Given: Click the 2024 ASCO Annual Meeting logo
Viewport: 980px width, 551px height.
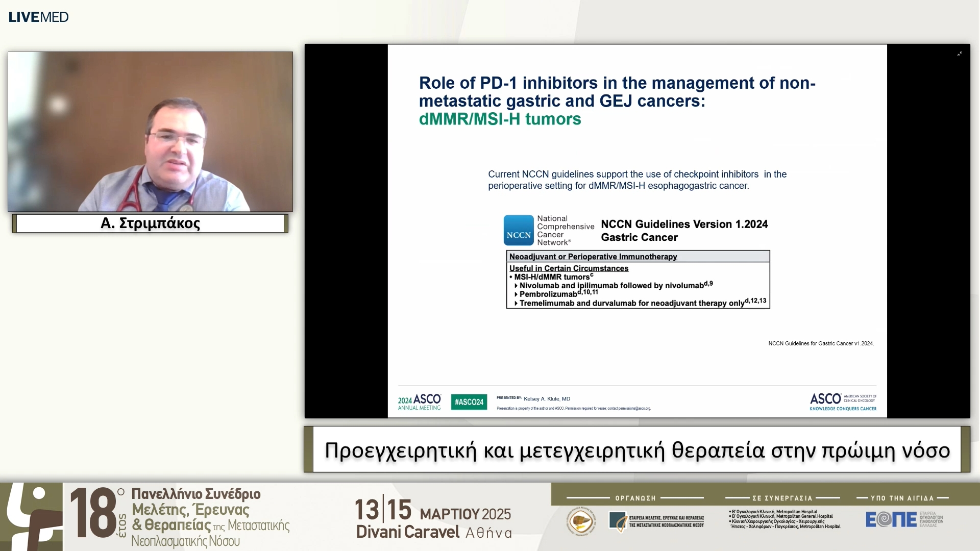Looking at the screenshot, I should tap(419, 402).
